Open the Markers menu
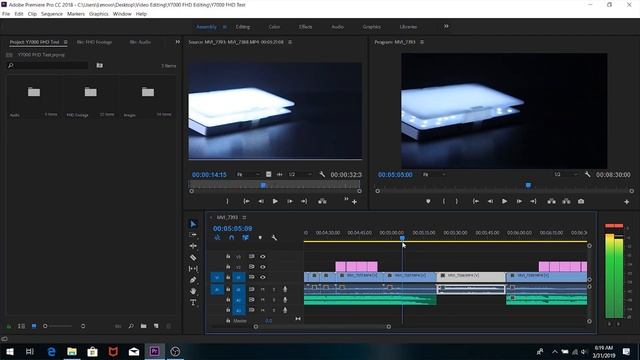Screen dimensions: 640x360 76,14
